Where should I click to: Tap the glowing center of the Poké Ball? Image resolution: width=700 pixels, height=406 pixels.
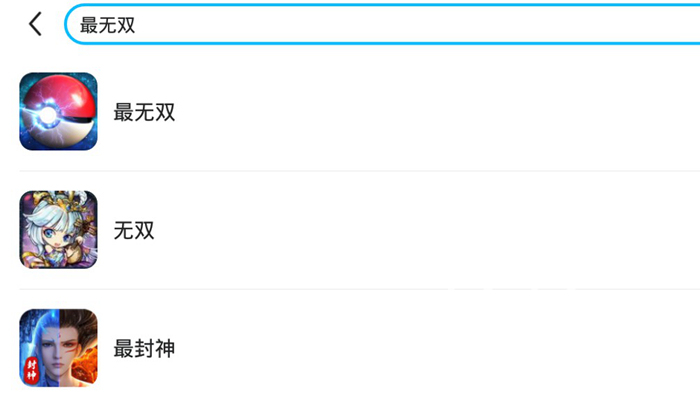(46, 115)
